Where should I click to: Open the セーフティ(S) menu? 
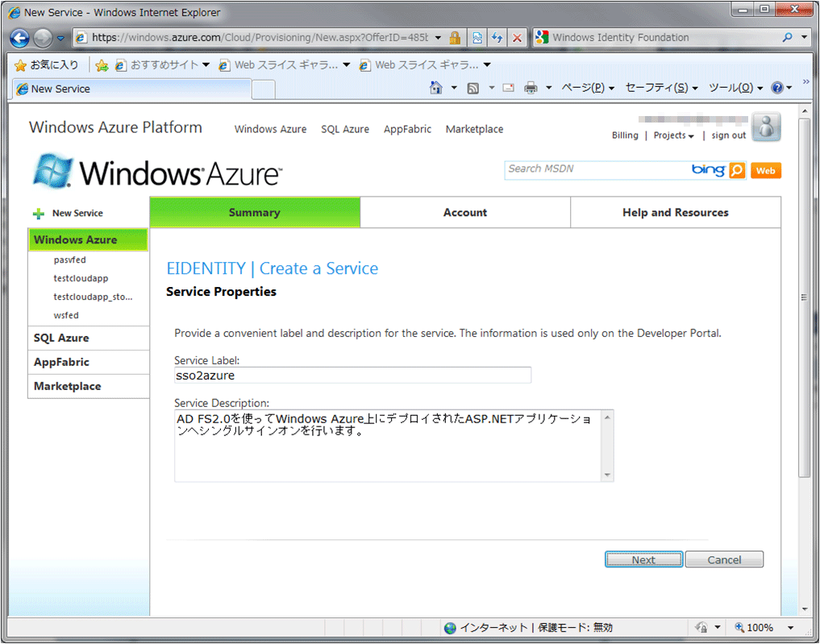pyautogui.click(x=661, y=88)
